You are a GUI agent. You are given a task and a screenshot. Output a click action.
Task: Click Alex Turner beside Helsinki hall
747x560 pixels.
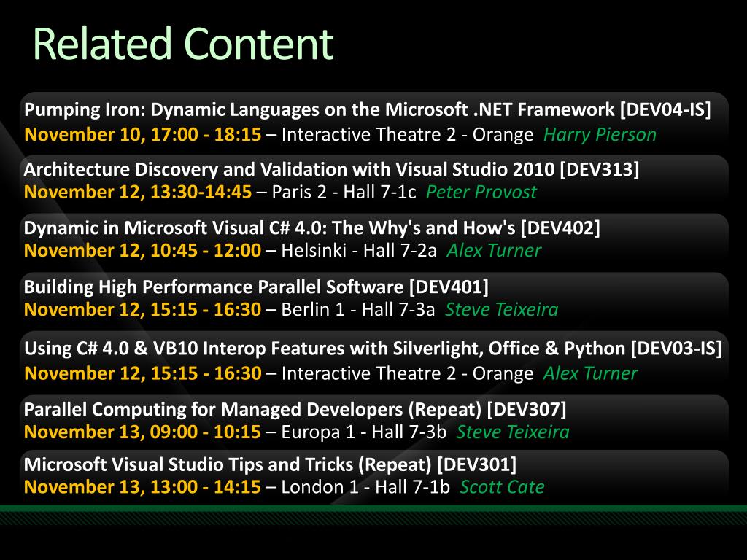tap(494, 251)
